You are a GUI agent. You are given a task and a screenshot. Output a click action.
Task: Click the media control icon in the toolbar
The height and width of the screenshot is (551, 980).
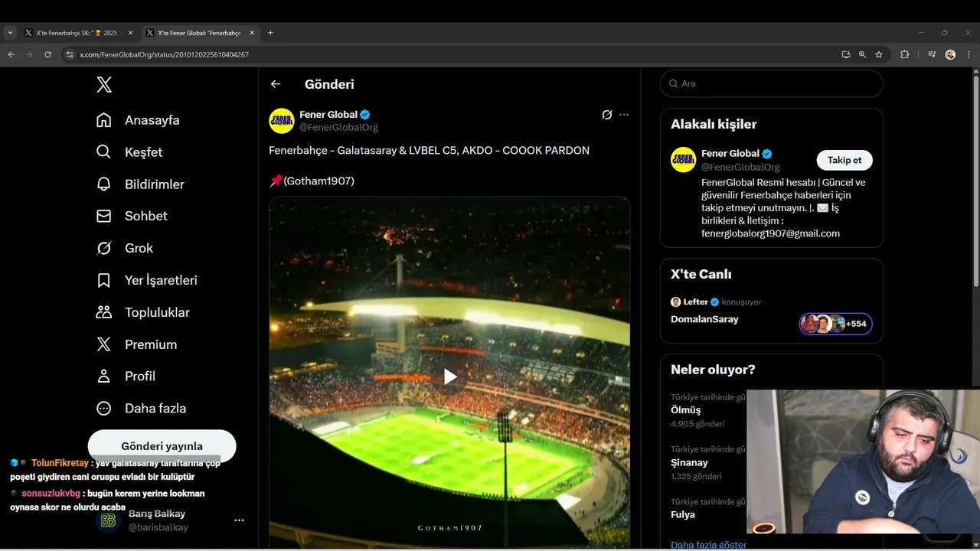[932, 54]
